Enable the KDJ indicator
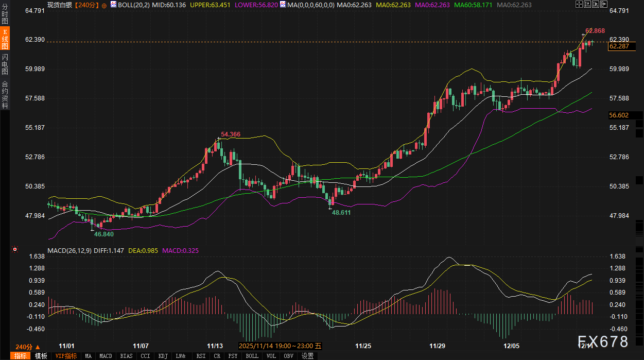The height and width of the screenshot is (360, 644). point(163,356)
